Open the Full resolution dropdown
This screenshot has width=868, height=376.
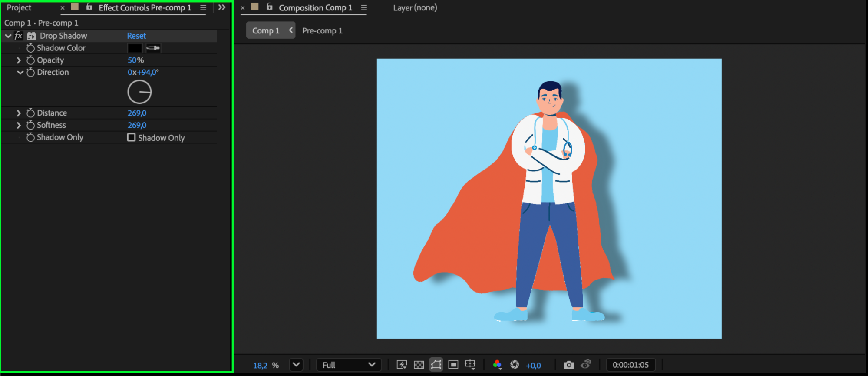(x=349, y=365)
